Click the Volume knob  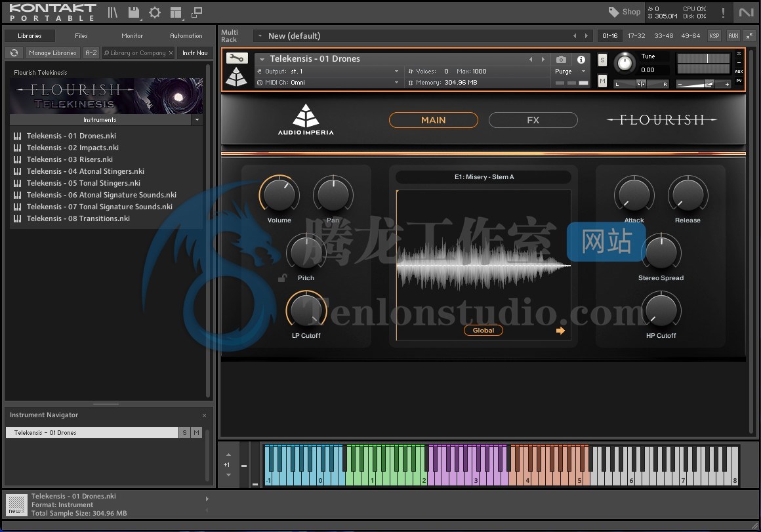point(279,194)
